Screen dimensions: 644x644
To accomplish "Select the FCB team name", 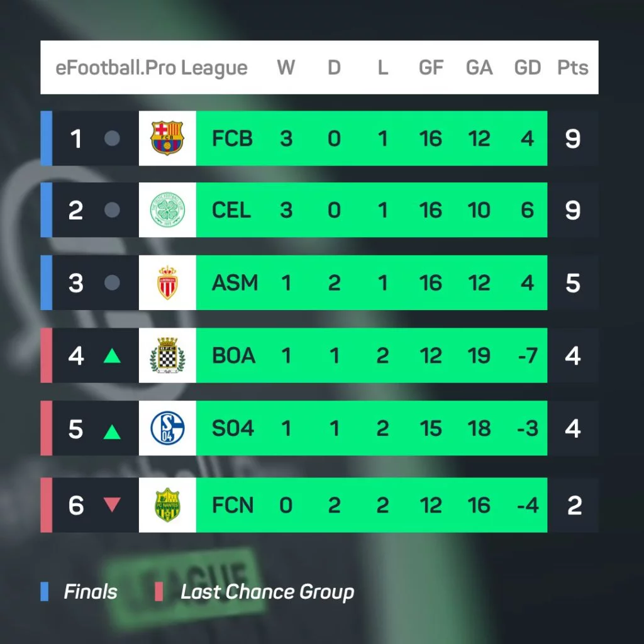I will click(232, 138).
